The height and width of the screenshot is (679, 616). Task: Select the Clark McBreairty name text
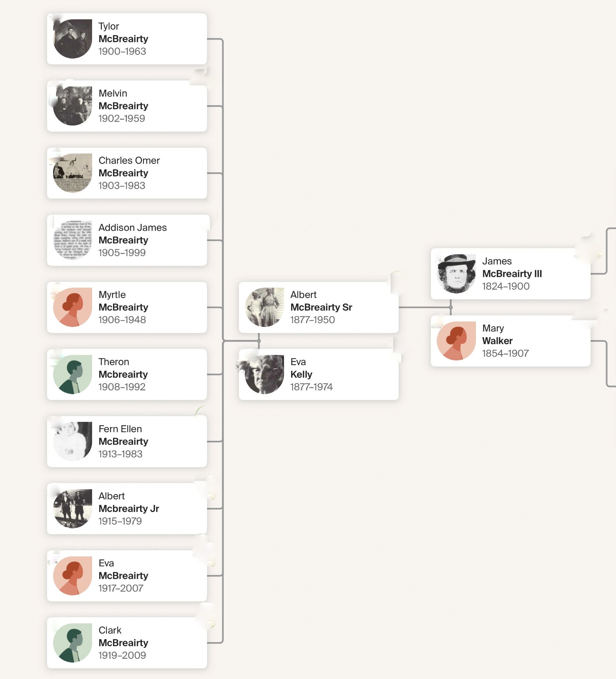pos(123,637)
